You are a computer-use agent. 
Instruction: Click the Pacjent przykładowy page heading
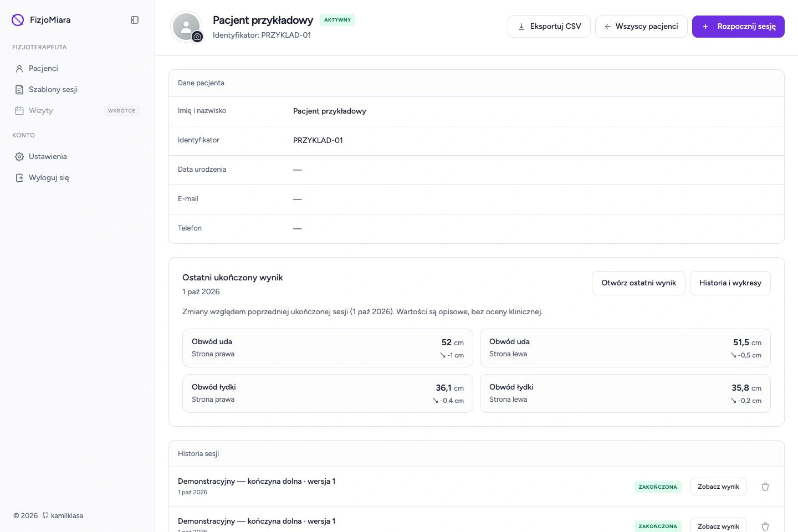(x=263, y=20)
